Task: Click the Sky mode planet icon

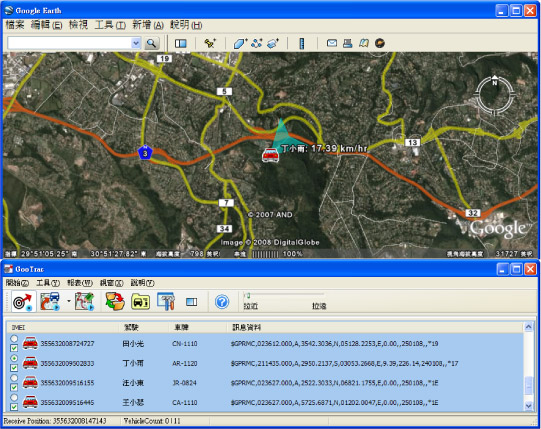Action: point(380,43)
